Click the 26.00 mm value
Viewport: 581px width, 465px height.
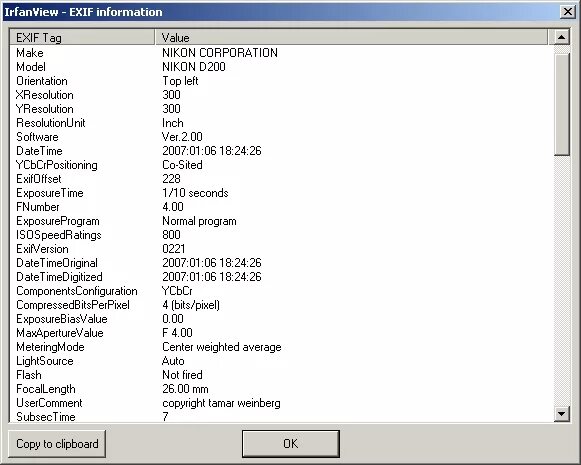pos(185,389)
